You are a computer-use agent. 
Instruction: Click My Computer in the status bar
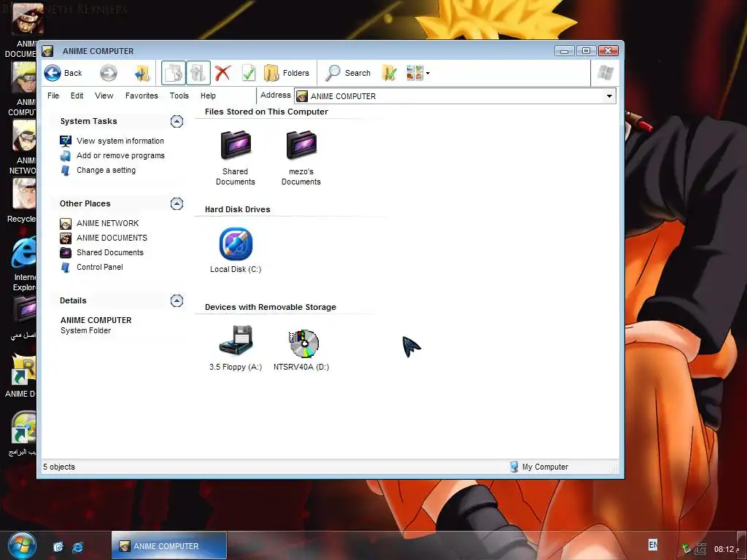(539, 467)
